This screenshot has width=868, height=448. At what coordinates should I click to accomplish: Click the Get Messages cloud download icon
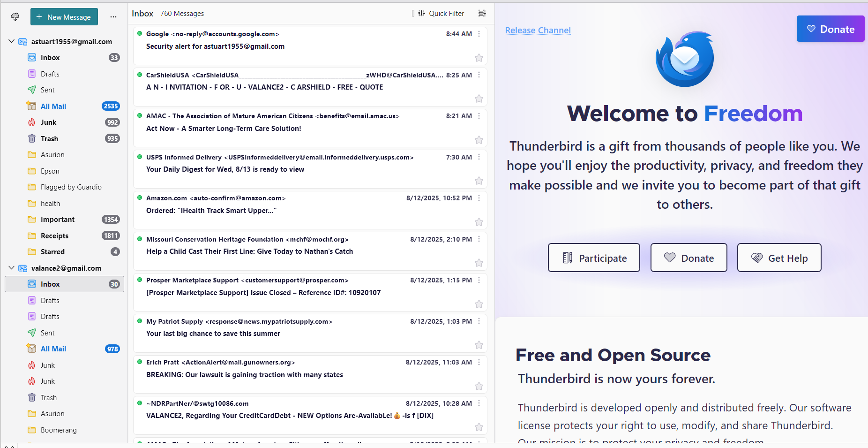coord(15,17)
